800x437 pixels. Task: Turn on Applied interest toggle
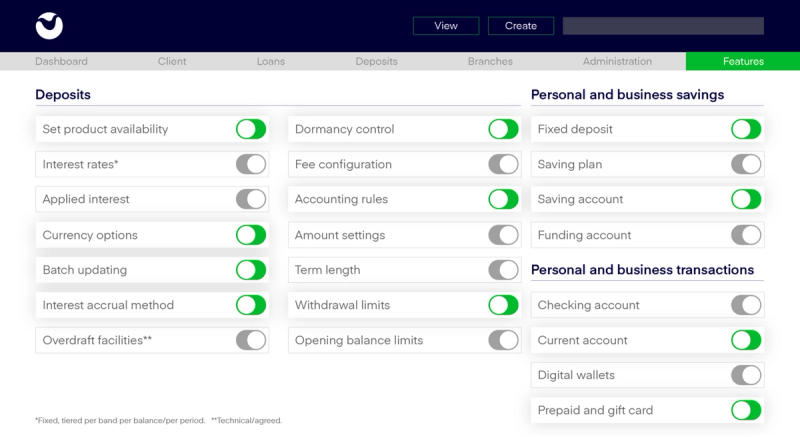(x=251, y=199)
